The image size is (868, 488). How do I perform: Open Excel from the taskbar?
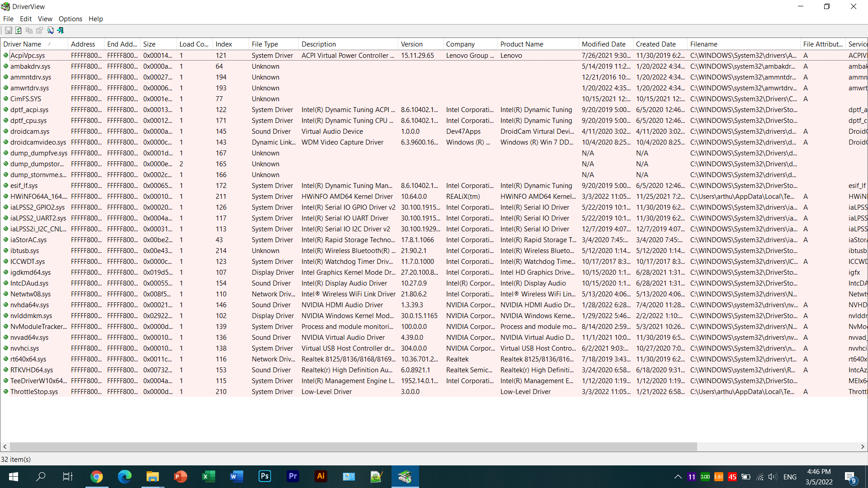tap(208, 477)
